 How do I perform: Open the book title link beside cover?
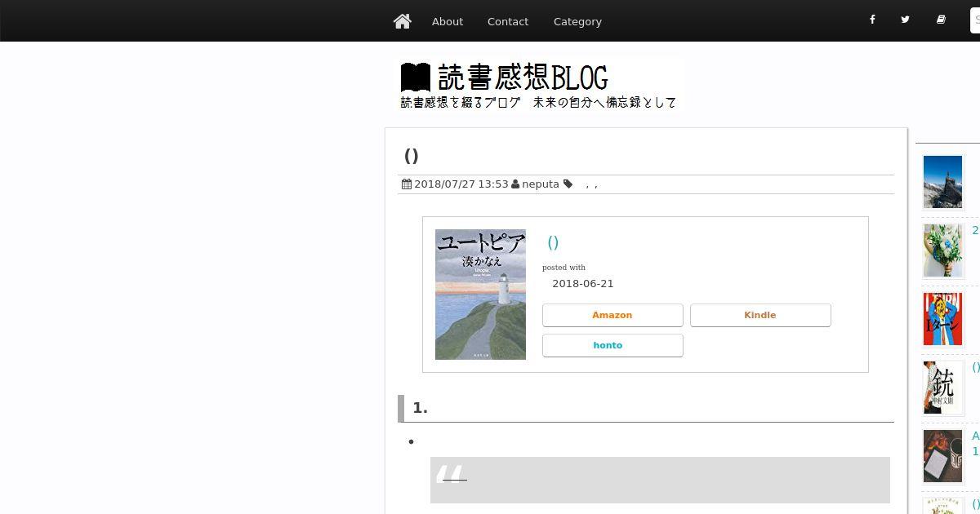(553, 242)
